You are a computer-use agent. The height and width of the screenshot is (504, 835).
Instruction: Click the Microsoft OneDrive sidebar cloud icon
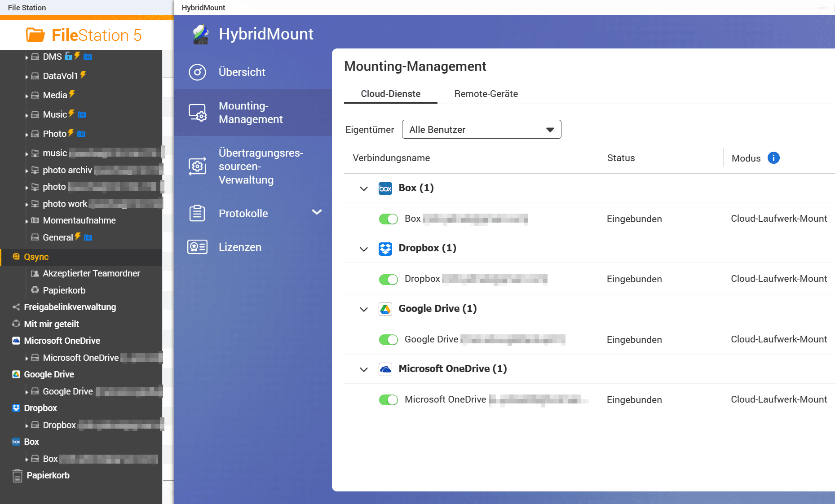(16, 341)
